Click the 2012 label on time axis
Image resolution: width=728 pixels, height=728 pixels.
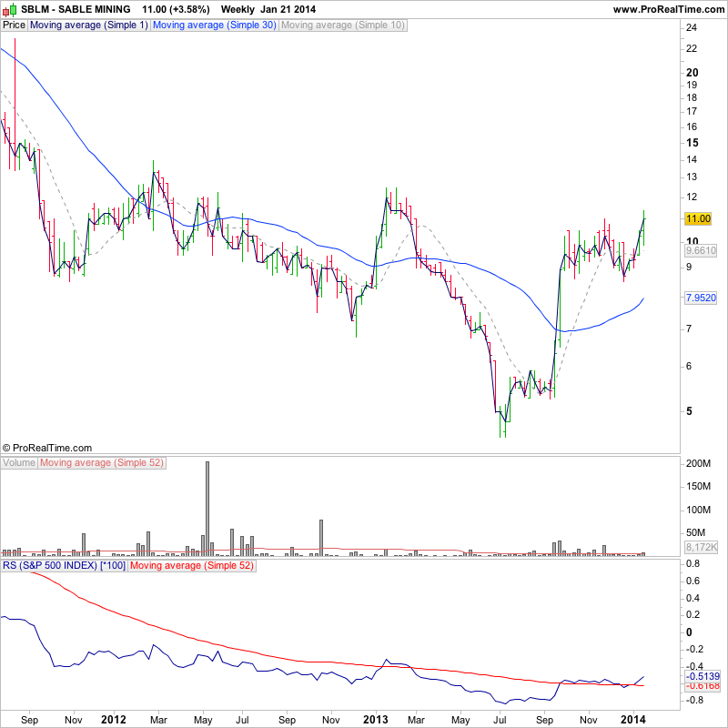click(113, 720)
